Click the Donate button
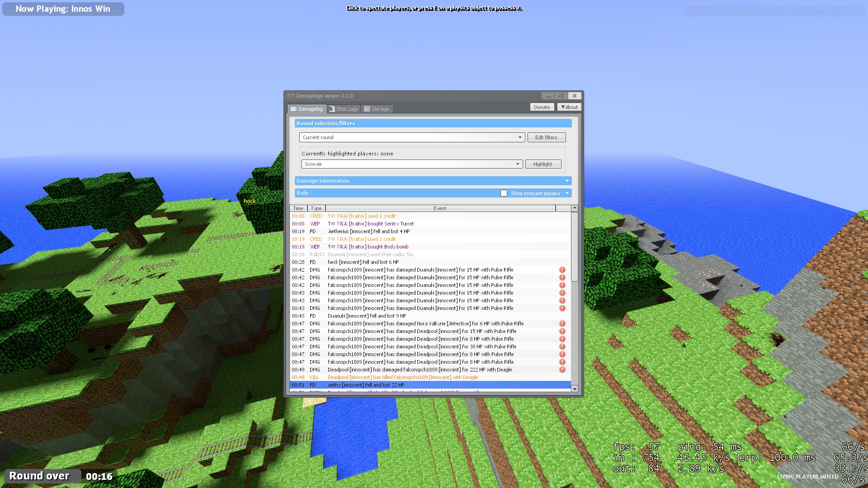 pos(542,107)
